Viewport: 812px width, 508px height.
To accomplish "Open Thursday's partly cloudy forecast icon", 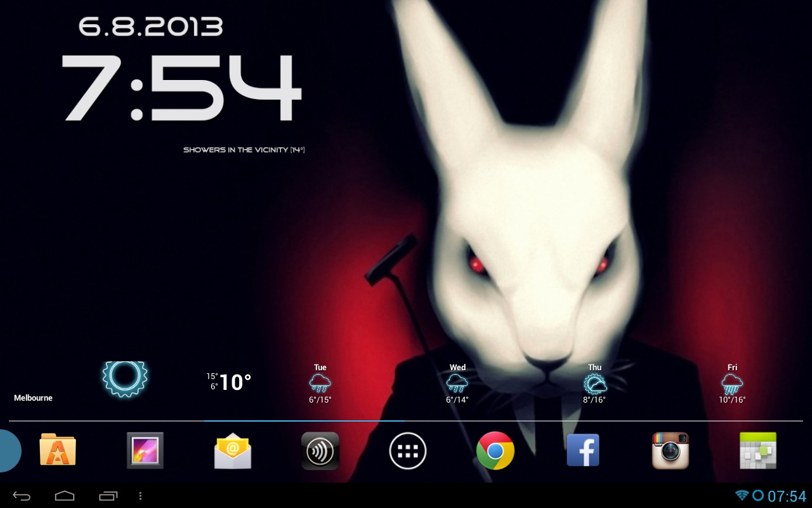I will point(595,384).
